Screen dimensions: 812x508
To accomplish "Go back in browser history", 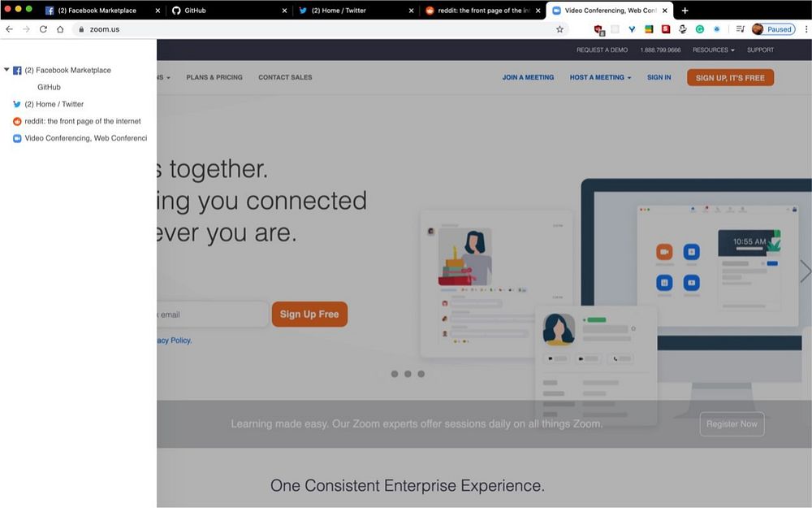I will tap(9, 29).
